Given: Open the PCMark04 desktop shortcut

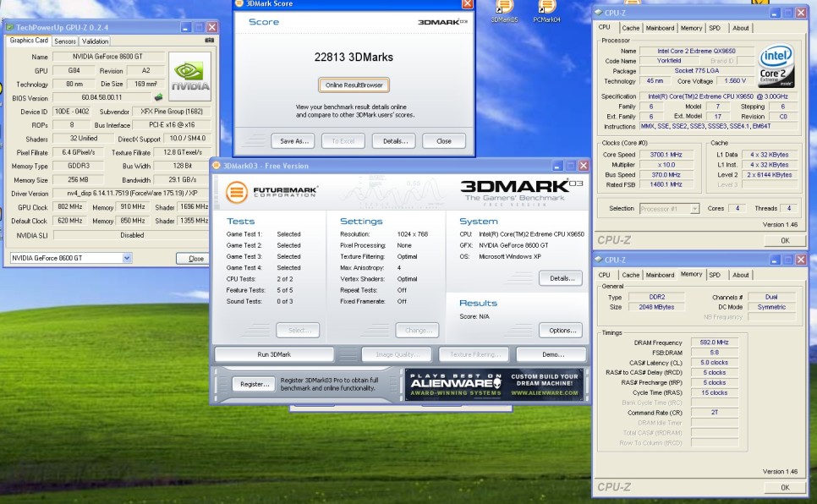Looking at the screenshot, I should pos(546,11).
